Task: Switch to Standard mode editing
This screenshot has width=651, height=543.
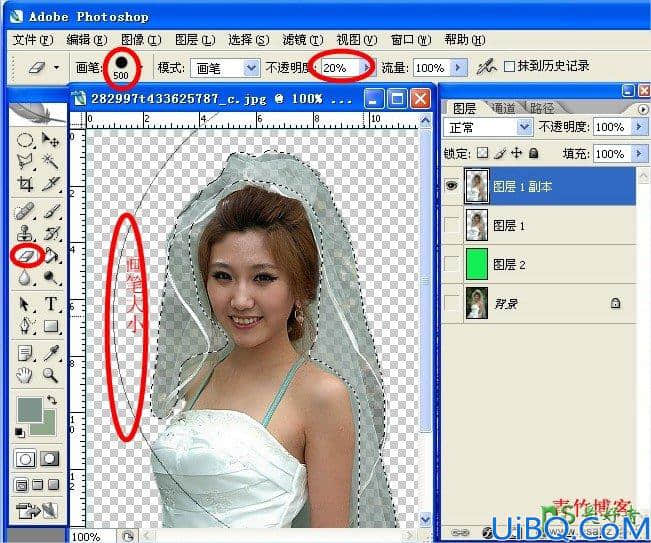Action: (25, 459)
